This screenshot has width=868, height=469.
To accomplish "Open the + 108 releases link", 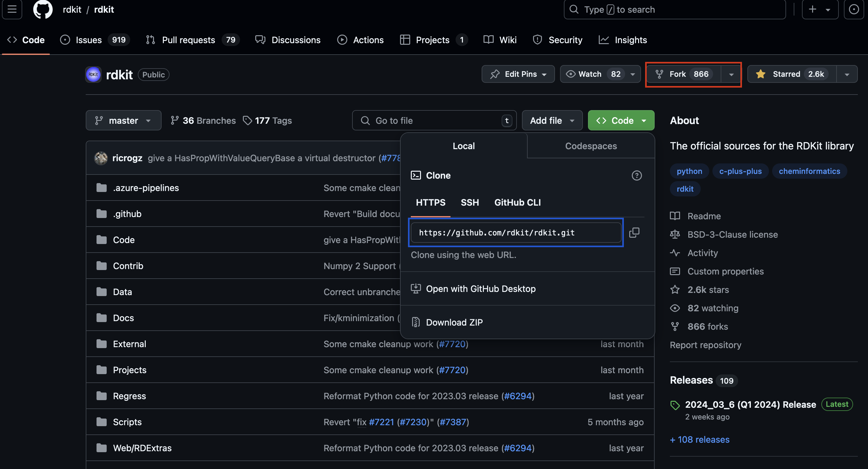I will (x=699, y=439).
